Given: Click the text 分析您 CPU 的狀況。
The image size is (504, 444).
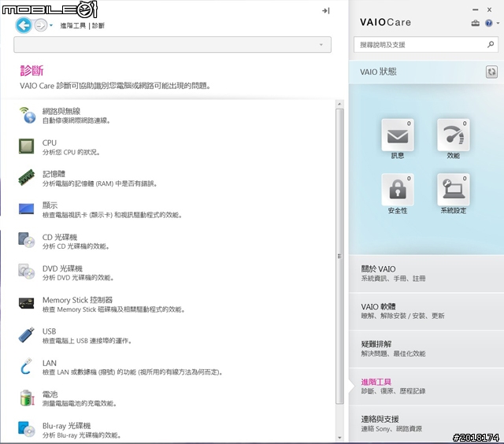Looking at the screenshot, I should click(71, 152).
